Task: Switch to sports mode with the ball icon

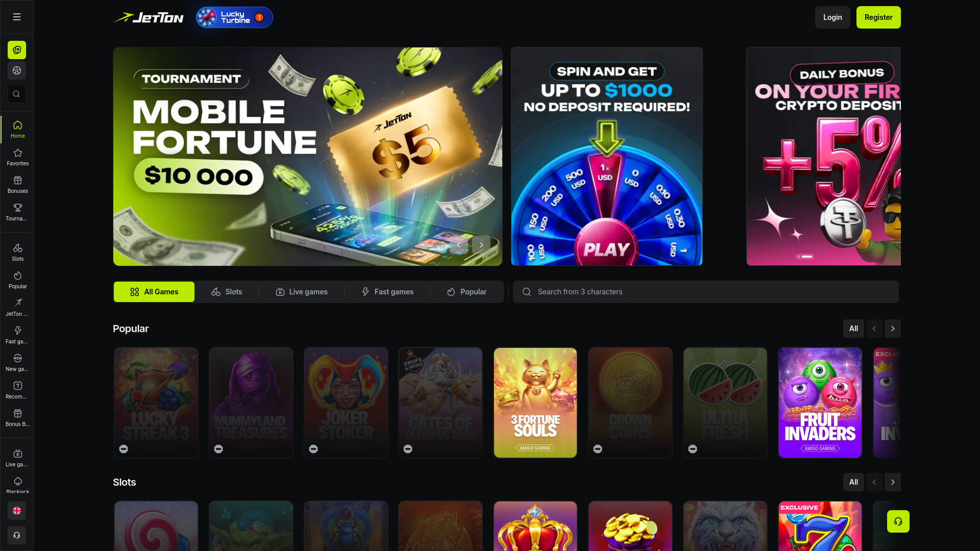Action: (17, 70)
